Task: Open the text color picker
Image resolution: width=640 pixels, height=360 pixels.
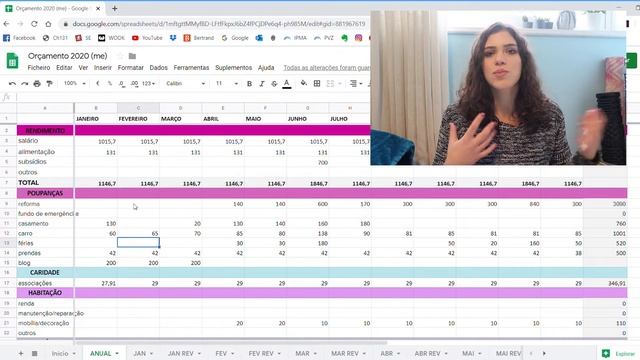Action: [287, 84]
